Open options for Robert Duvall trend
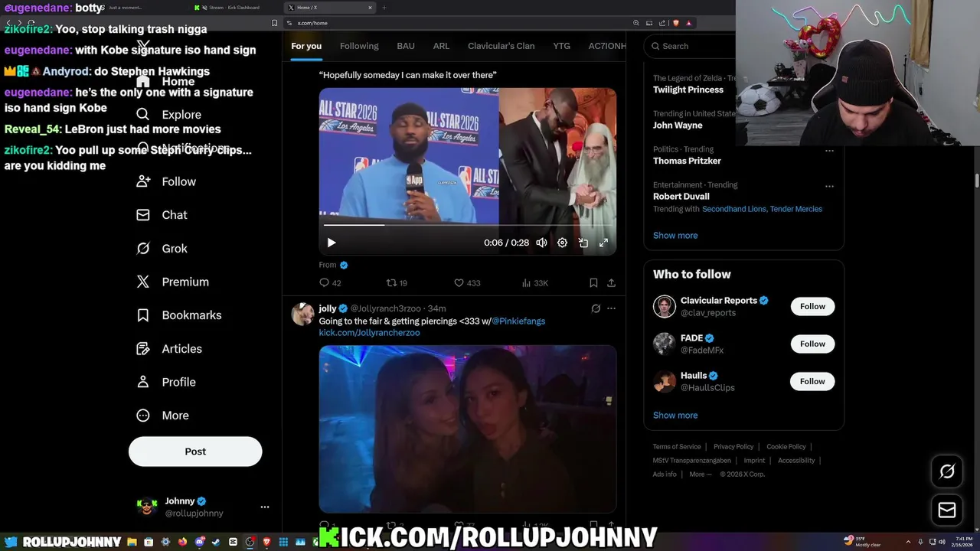This screenshot has height=551, width=980. pos(829,186)
